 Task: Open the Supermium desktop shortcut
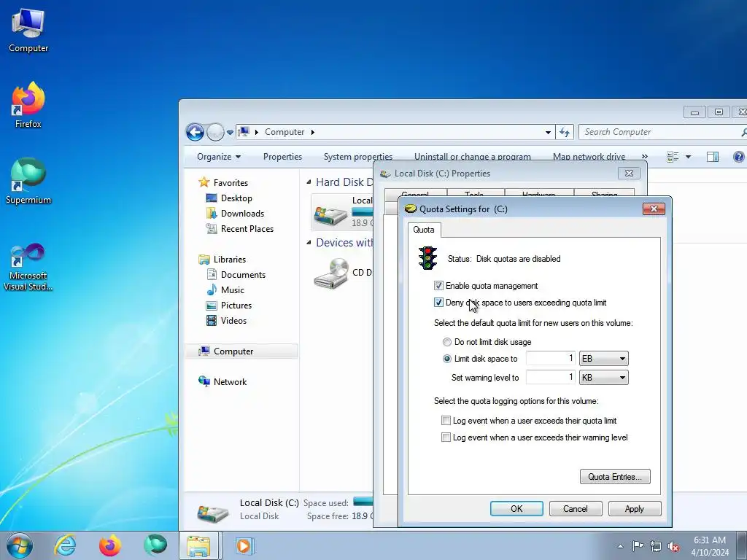28,181
